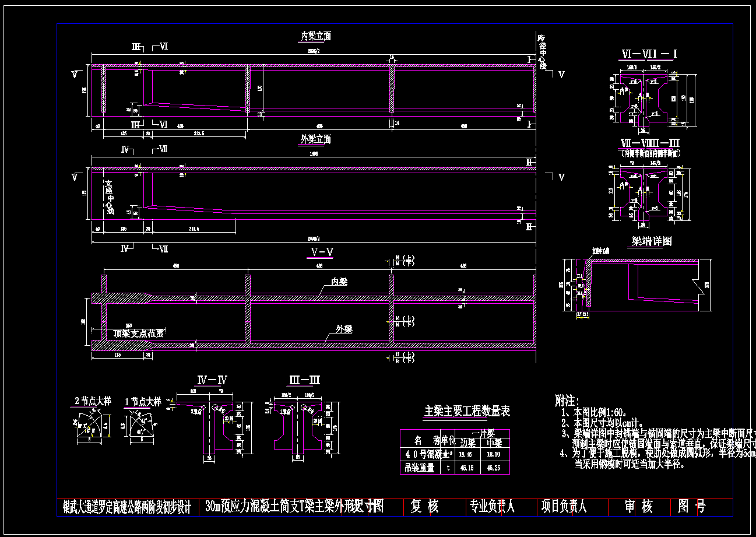Click the 中梁 column header
Viewport: 756px width, 537px height.
click(x=494, y=443)
